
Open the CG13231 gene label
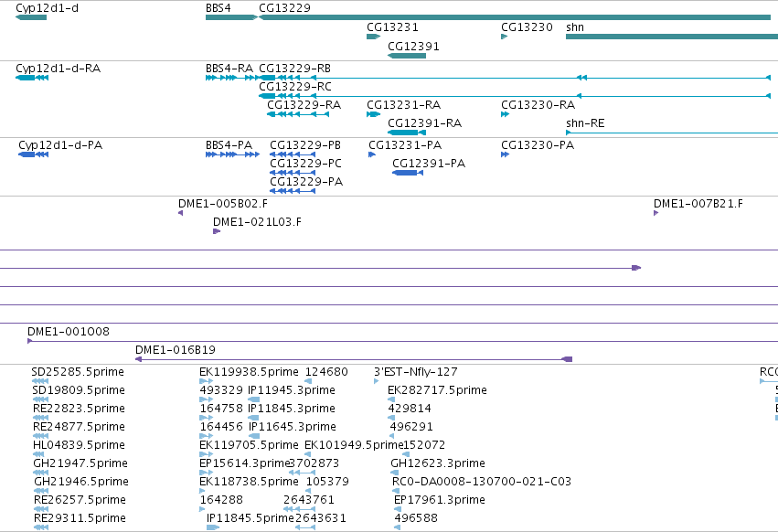point(392,27)
